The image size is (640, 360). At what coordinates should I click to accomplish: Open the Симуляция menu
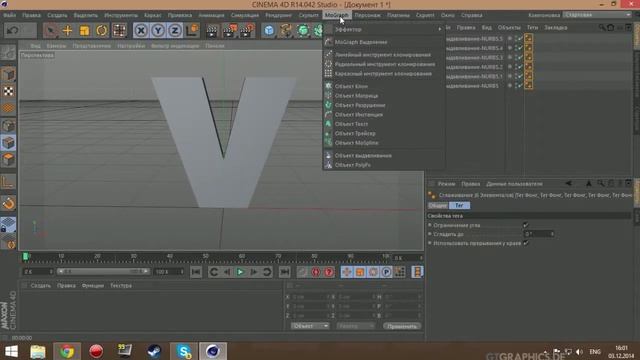(244, 15)
